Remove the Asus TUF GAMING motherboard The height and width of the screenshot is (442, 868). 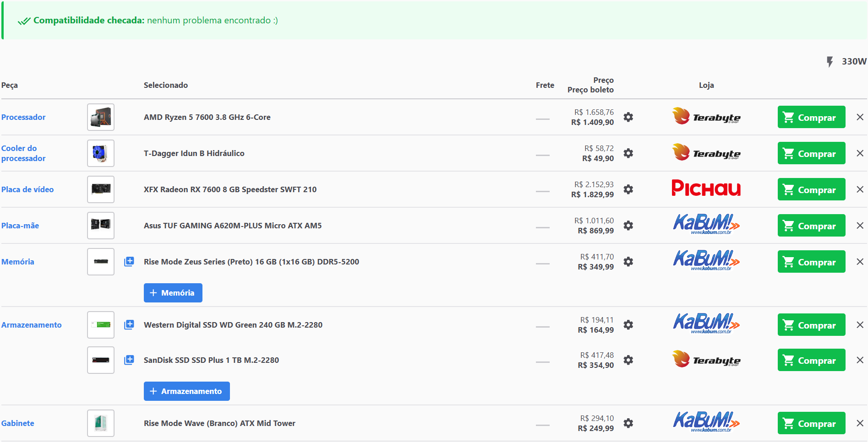[860, 226]
